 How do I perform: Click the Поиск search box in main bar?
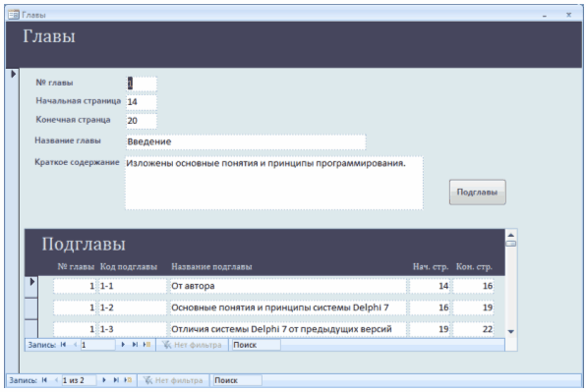(x=238, y=380)
